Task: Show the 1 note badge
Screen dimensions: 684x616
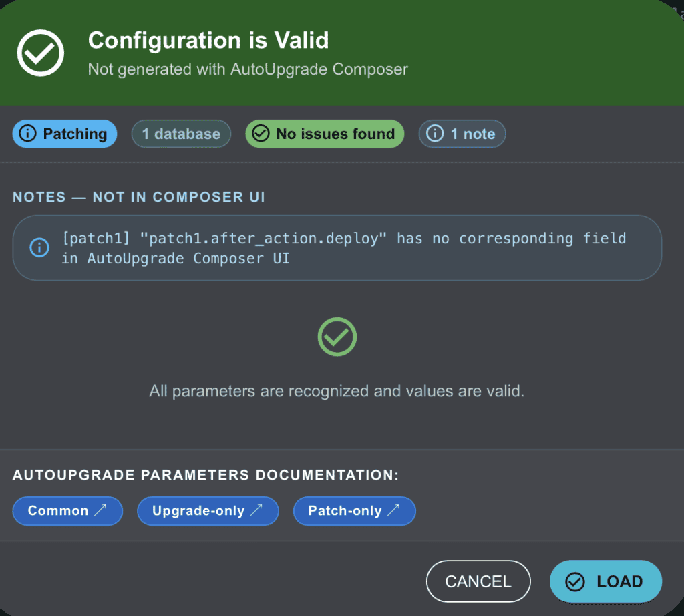Action: [x=462, y=134]
